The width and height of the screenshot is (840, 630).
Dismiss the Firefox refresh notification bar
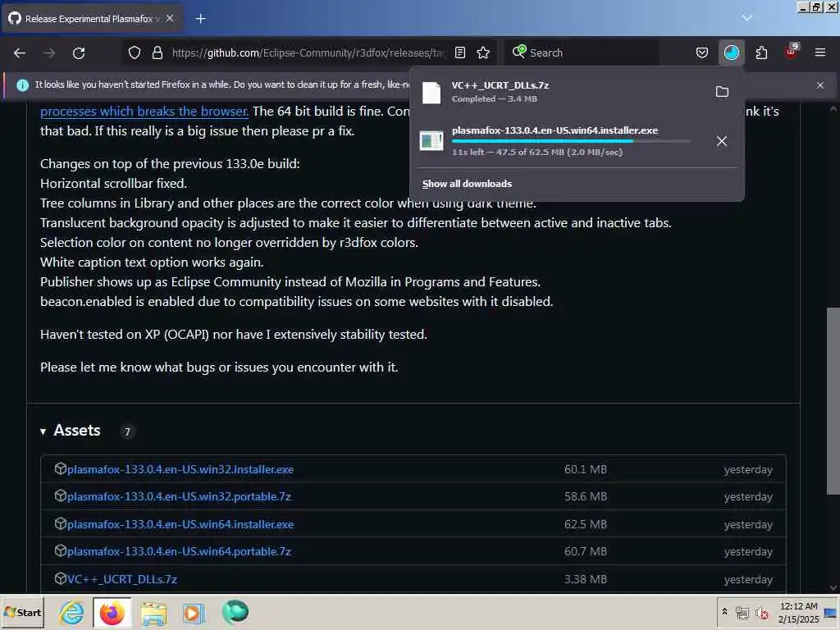click(x=820, y=85)
